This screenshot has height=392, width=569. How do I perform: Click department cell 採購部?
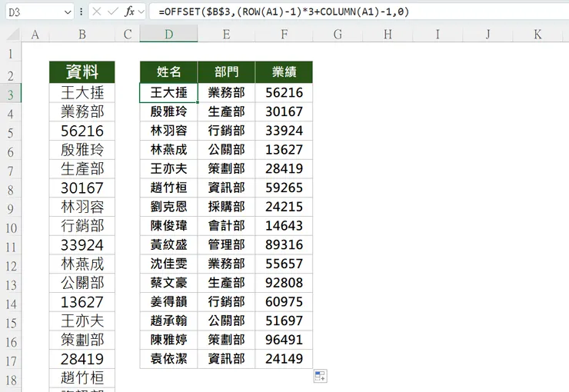point(226,207)
